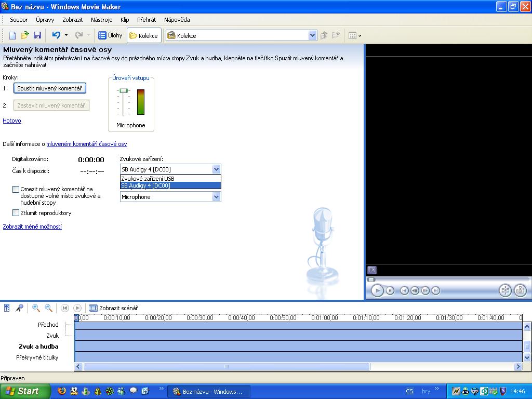Click Spustit mluvený komentář button

[49, 88]
